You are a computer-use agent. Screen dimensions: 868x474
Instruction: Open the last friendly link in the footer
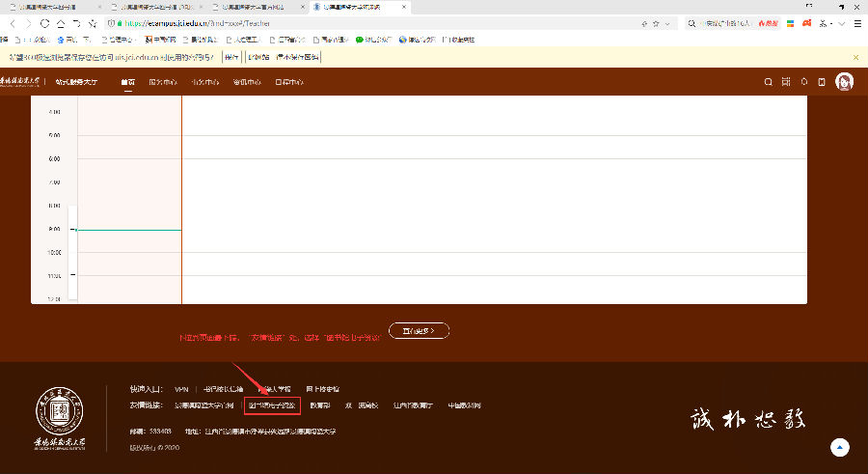(464, 405)
